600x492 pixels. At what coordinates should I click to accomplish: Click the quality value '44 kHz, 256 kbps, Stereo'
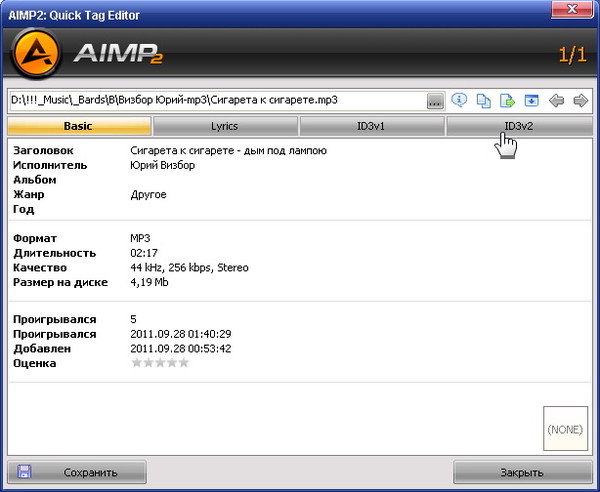coord(189,268)
